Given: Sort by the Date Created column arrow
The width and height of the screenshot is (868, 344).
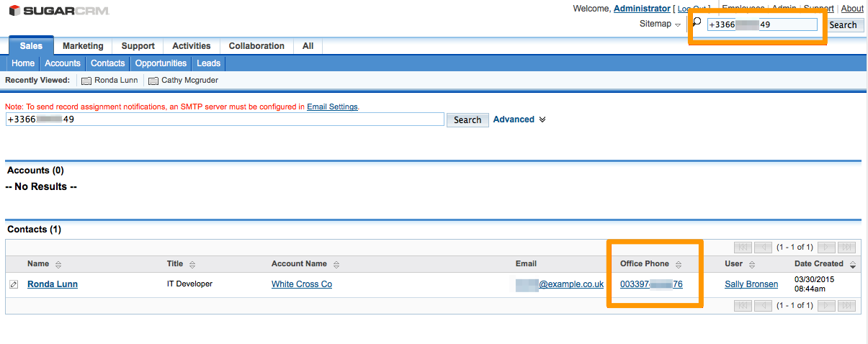Looking at the screenshot, I should [853, 265].
